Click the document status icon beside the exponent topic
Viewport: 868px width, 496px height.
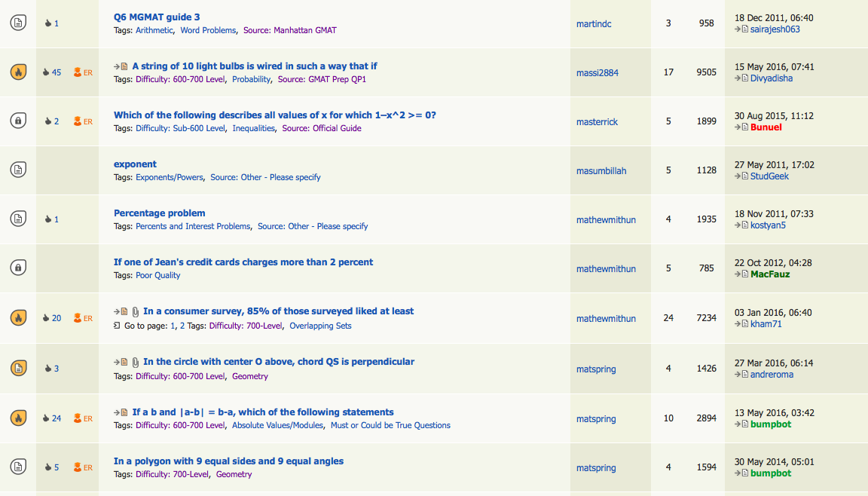point(18,170)
